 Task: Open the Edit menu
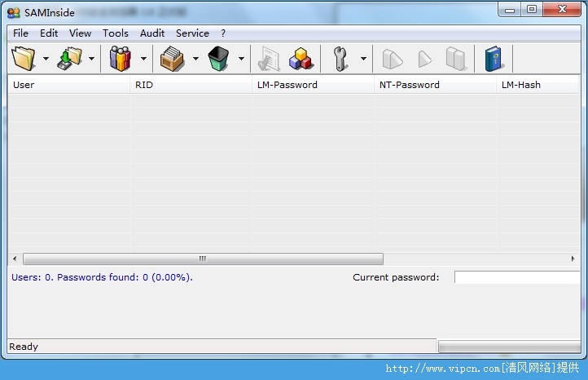coord(49,33)
